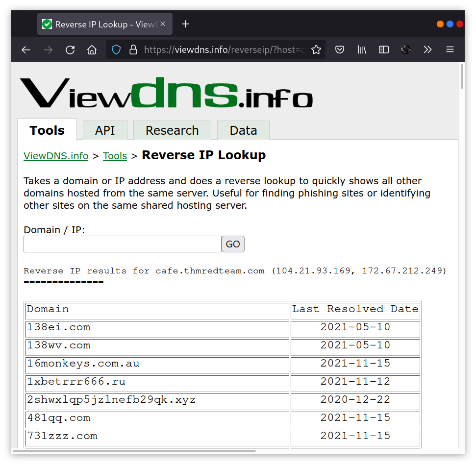Click the ViewDNS.info logo
The width and height of the screenshot is (476, 466).
[x=166, y=93]
